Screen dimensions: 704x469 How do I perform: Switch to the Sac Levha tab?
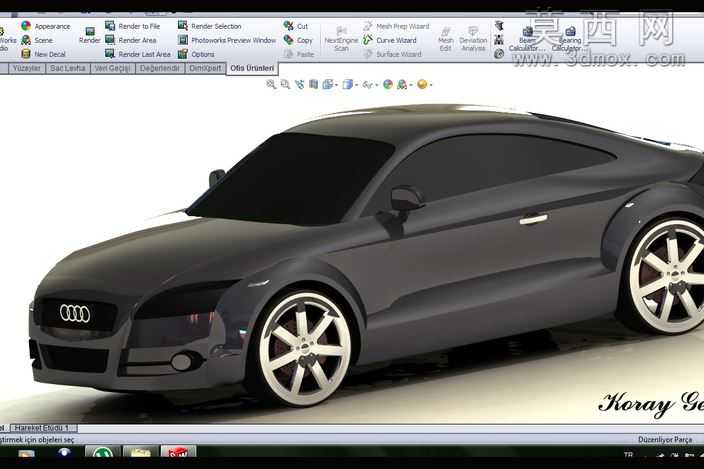[68, 68]
